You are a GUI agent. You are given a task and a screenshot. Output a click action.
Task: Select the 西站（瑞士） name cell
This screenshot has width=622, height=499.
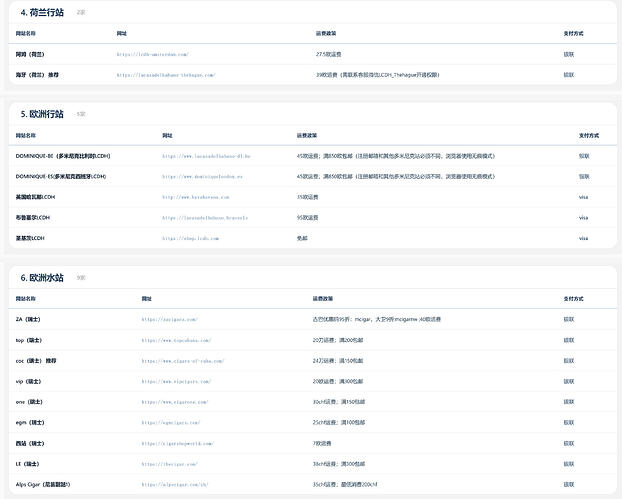click(30, 443)
